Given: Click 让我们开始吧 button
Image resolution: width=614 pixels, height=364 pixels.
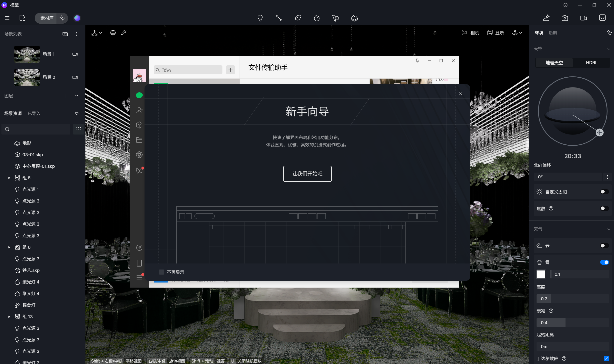Looking at the screenshot, I should [x=307, y=174].
